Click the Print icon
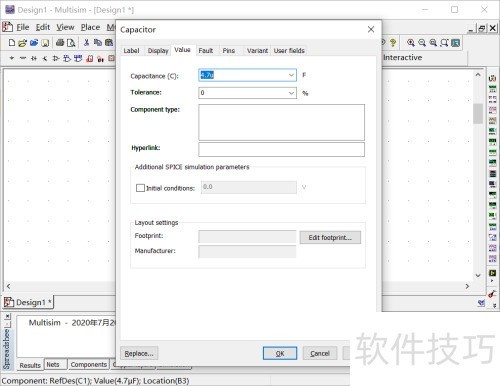 (x=60, y=43)
